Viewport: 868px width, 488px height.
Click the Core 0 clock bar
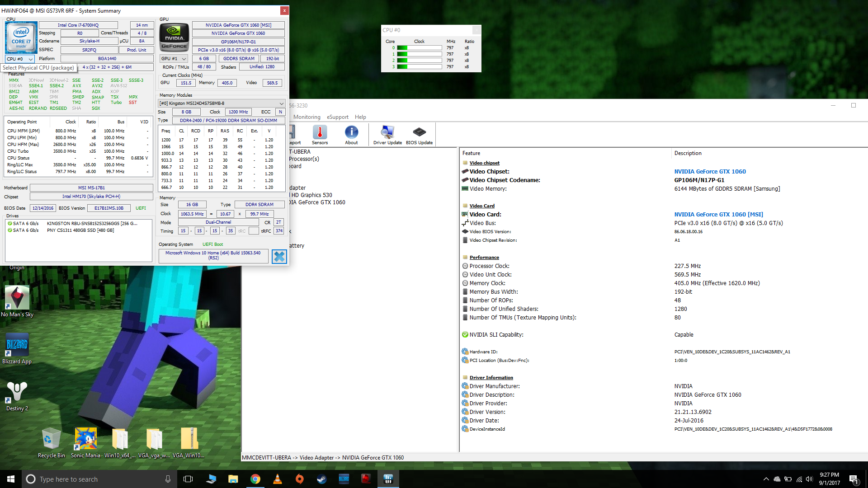coord(419,47)
